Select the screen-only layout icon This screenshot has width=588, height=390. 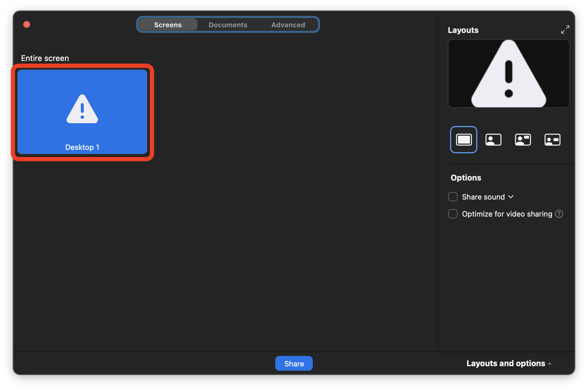[463, 139]
